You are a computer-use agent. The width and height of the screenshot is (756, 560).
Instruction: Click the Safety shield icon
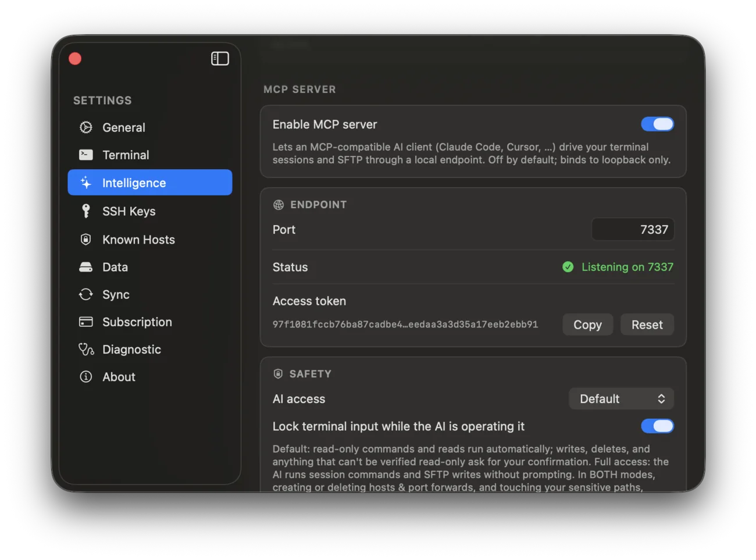(x=278, y=374)
